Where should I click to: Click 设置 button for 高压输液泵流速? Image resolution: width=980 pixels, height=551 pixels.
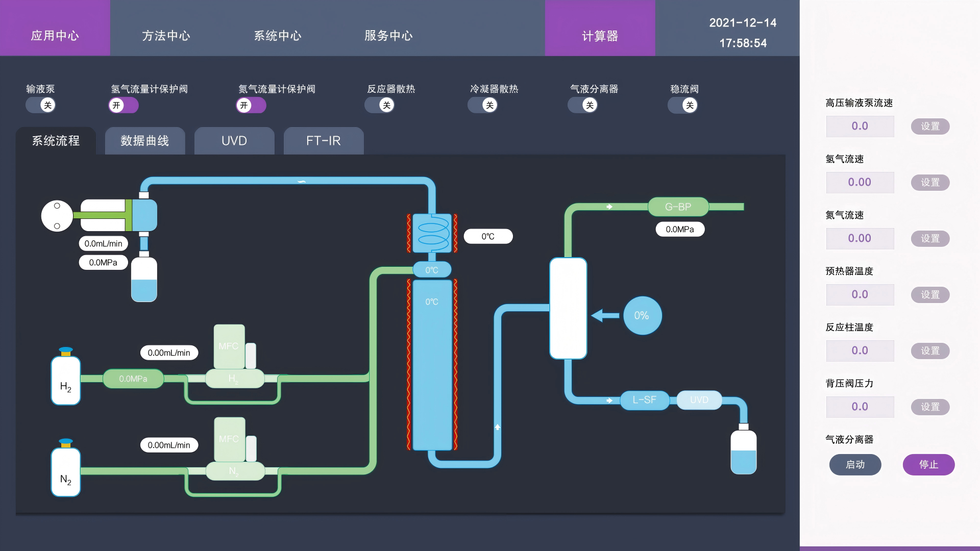(x=929, y=127)
